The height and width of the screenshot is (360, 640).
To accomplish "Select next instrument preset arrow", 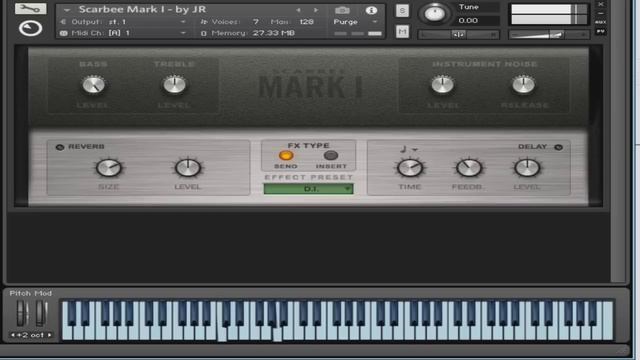I will coord(316,10).
